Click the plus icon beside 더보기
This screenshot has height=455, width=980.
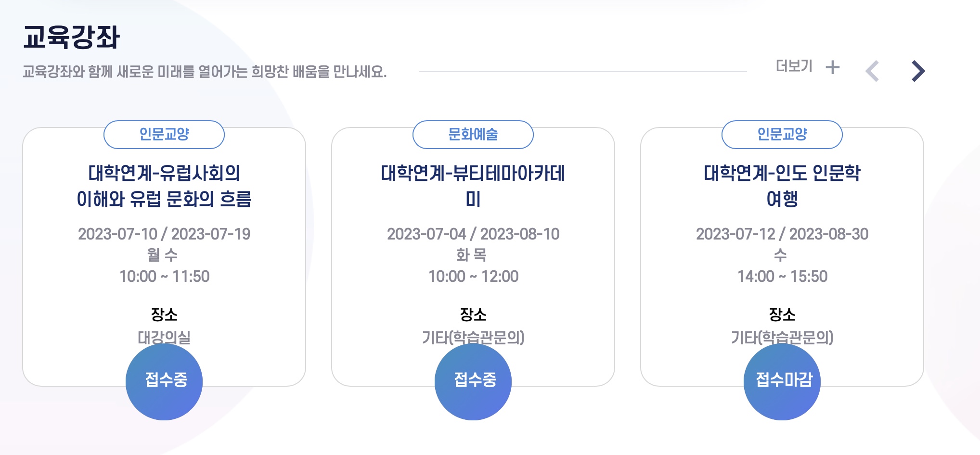[x=832, y=67]
